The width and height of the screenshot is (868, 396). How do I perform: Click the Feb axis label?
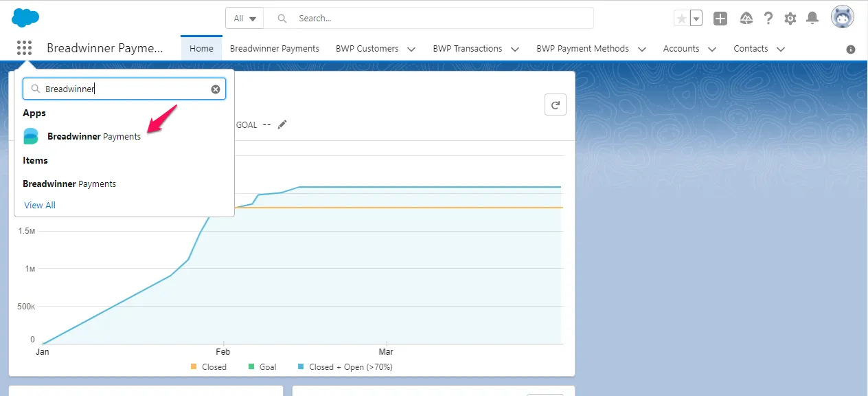point(222,351)
